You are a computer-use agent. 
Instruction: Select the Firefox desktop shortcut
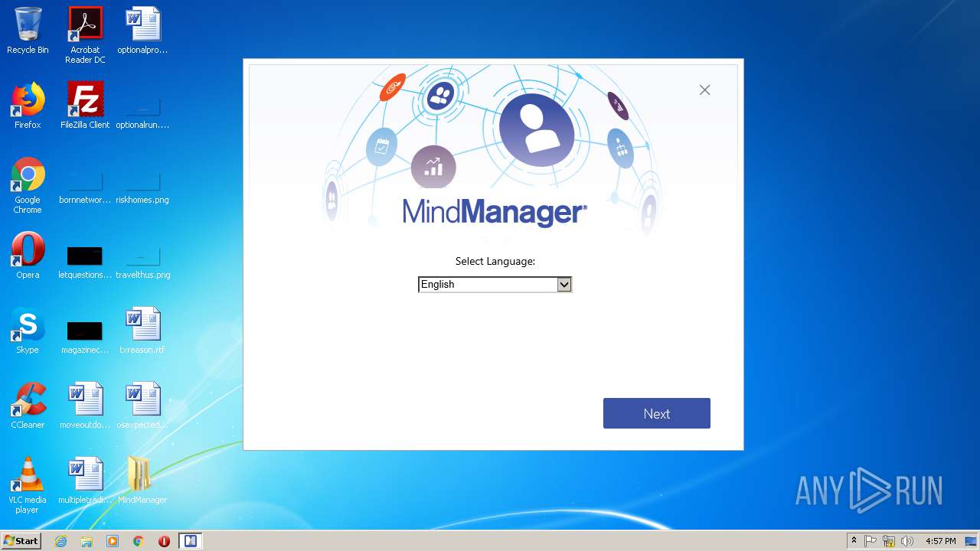click(28, 106)
